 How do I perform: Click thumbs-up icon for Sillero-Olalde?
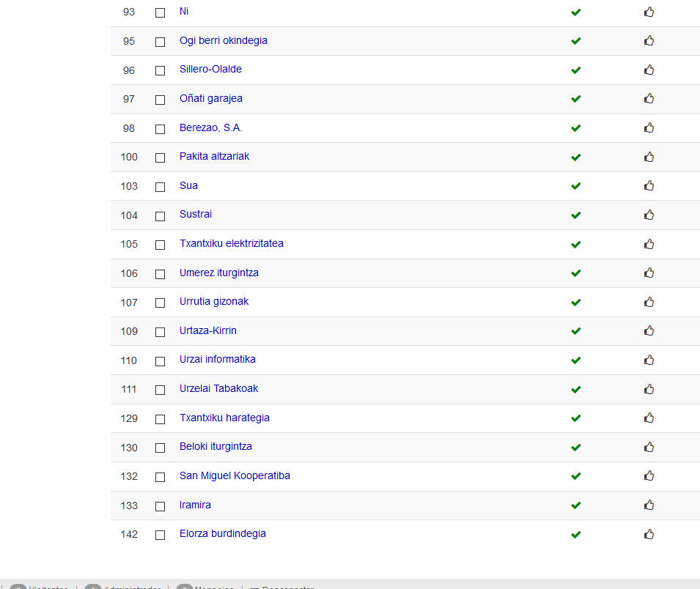(x=649, y=70)
